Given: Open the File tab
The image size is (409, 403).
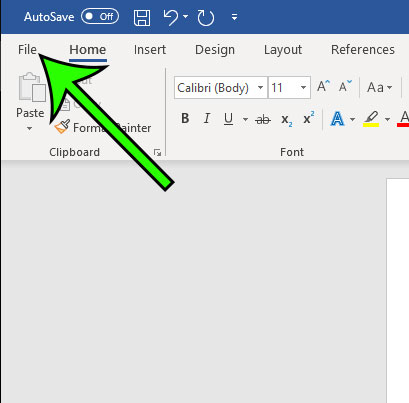Looking at the screenshot, I should click(27, 50).
